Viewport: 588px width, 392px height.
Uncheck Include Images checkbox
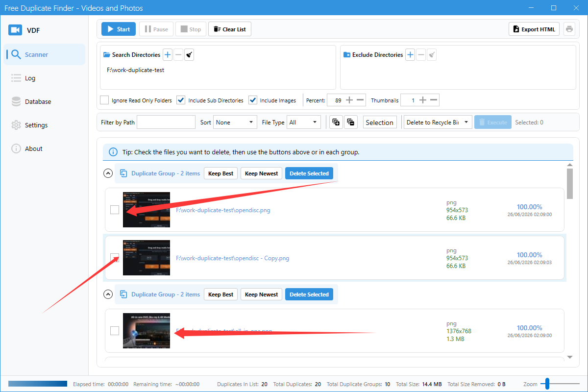click(253, 100)
